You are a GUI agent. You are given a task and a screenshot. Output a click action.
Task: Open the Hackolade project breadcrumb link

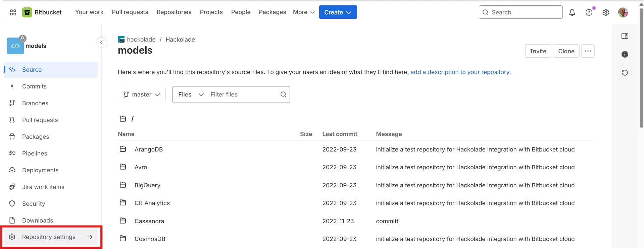[x=180, y=40]
